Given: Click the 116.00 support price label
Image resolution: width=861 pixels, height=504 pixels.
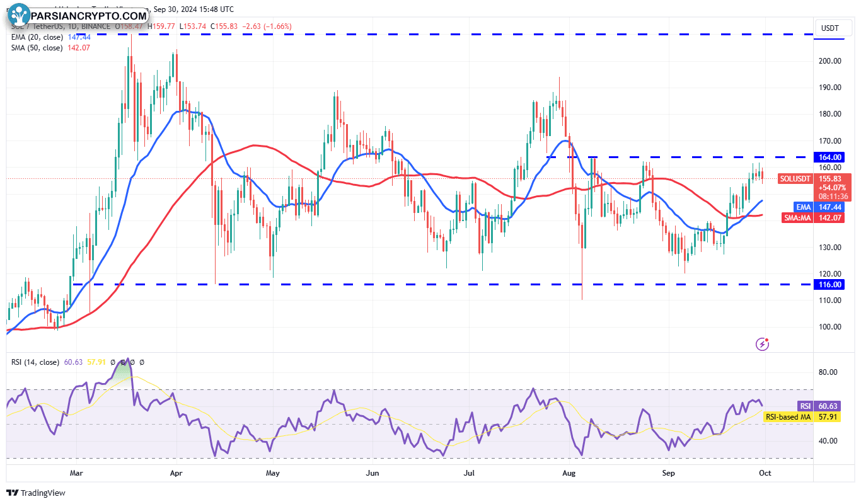Looking at the screenshot, I should (x=829, y=284).
